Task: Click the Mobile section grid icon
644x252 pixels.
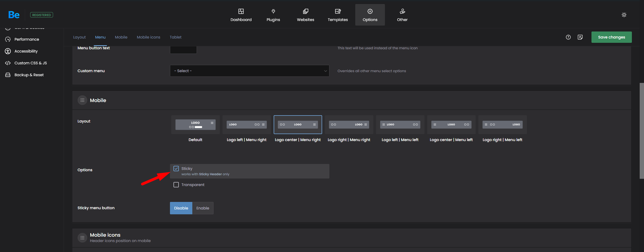Action: click(82, 100)
